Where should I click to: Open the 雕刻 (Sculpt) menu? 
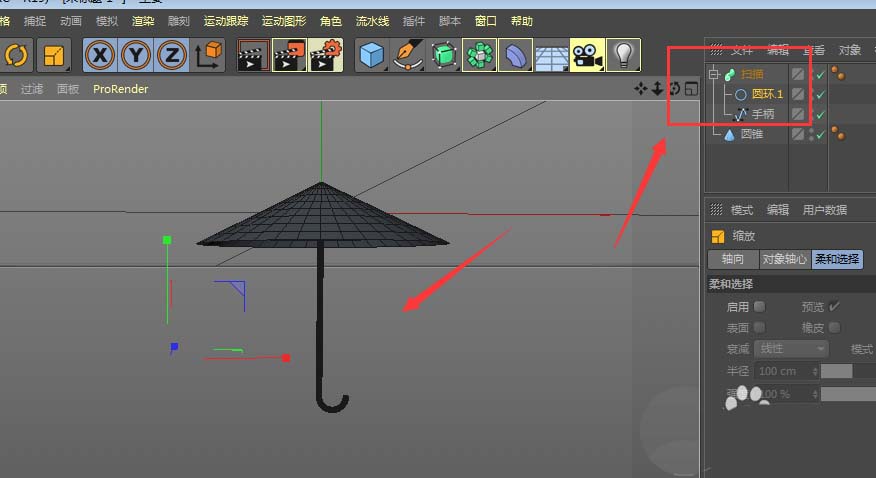tap(178, 21)
